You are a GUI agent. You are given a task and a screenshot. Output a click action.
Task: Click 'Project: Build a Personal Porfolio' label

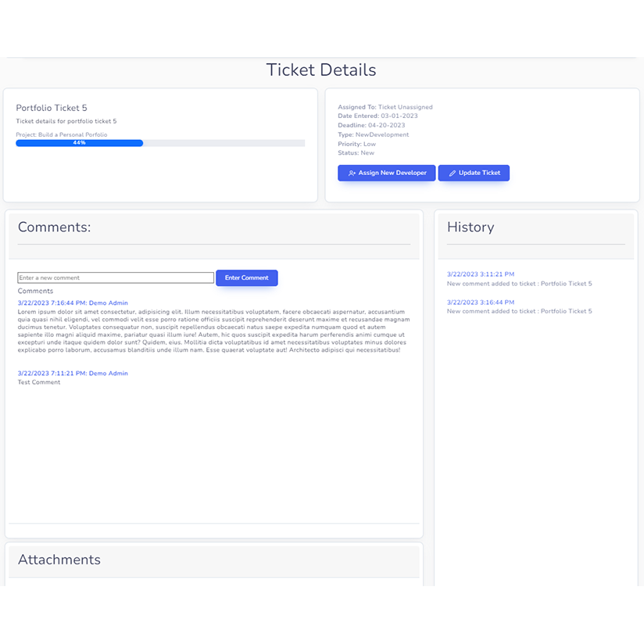point(62,134)
